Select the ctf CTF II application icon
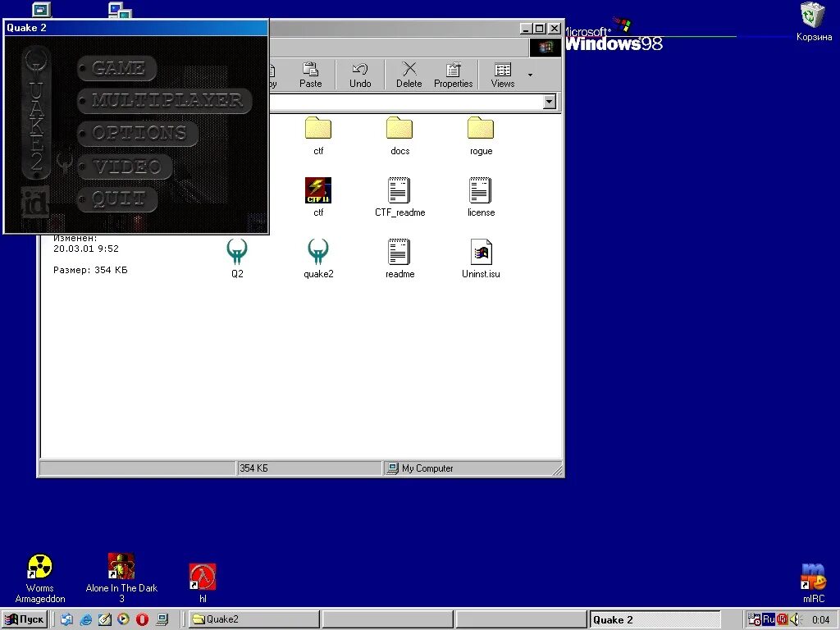840x630 pixels. (x=318, y=197)
